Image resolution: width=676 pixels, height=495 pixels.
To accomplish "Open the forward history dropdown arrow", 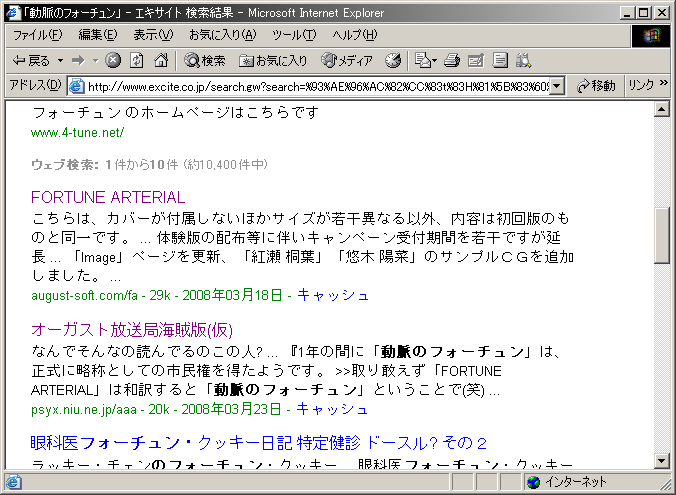I will click(96, 61).
